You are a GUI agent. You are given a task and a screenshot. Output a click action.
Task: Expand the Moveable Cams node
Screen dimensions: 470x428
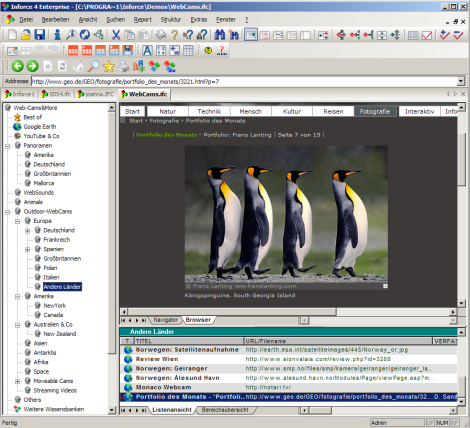(x=18, y=381)
